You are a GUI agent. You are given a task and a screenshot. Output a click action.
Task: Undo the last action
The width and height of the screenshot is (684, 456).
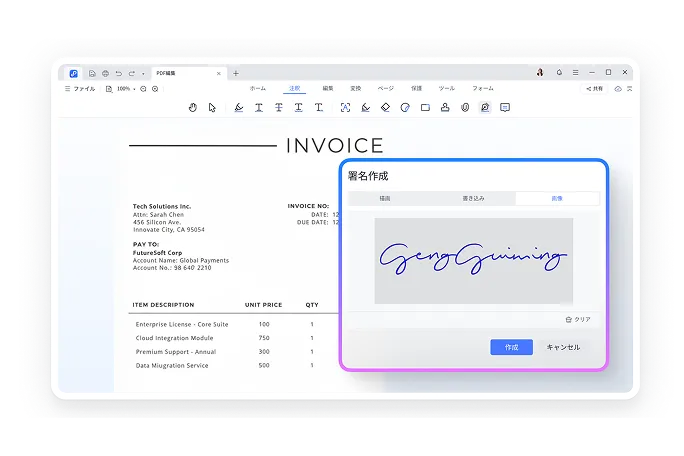click(x=118, y=73)
